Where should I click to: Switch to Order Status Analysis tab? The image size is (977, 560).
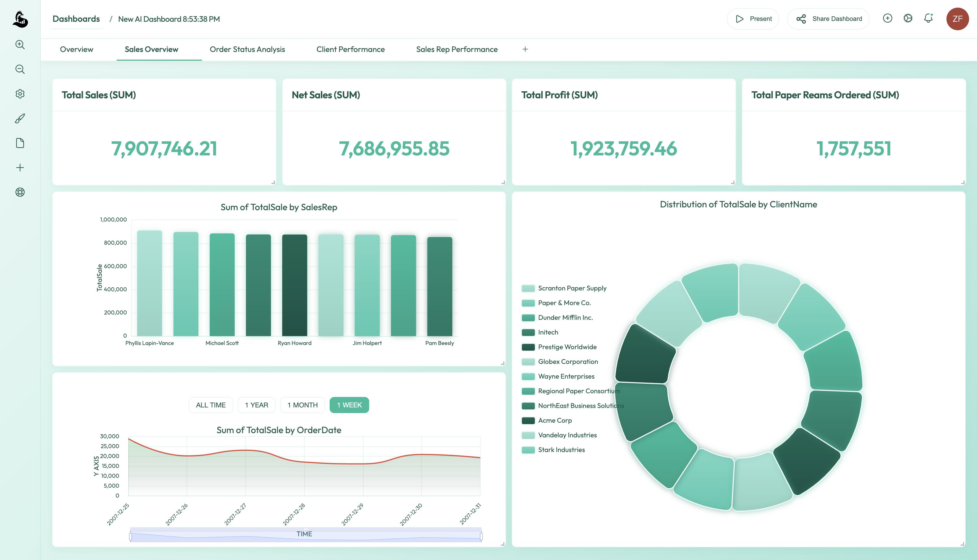[x=247, y=49]
